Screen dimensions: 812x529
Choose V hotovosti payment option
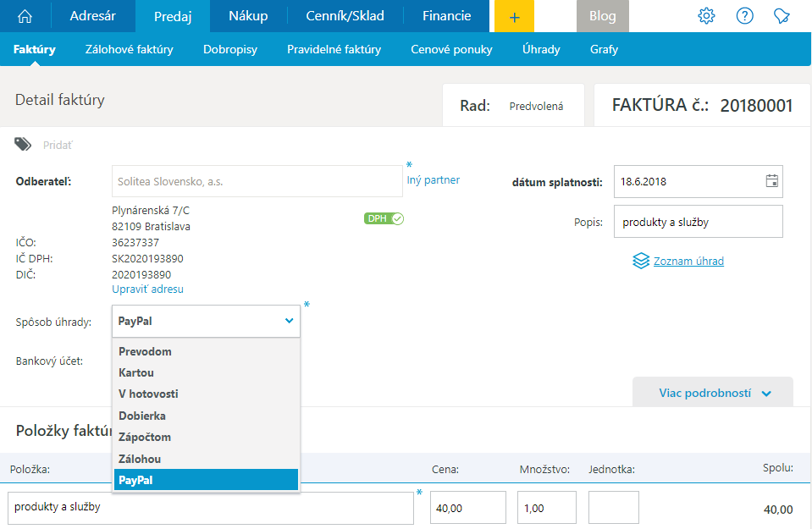pyautogui.click(x=148, y=394)
